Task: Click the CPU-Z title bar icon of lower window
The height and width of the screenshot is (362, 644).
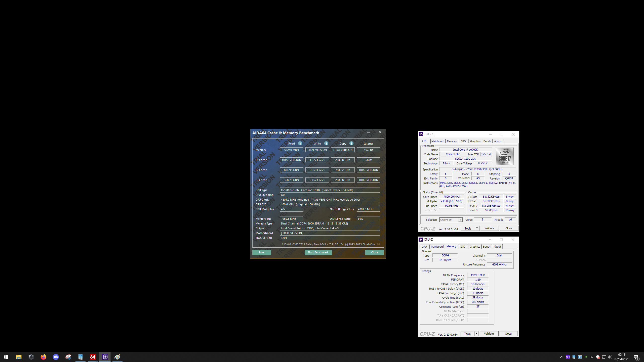Action: pyautogui.click(x=421, y=240)
